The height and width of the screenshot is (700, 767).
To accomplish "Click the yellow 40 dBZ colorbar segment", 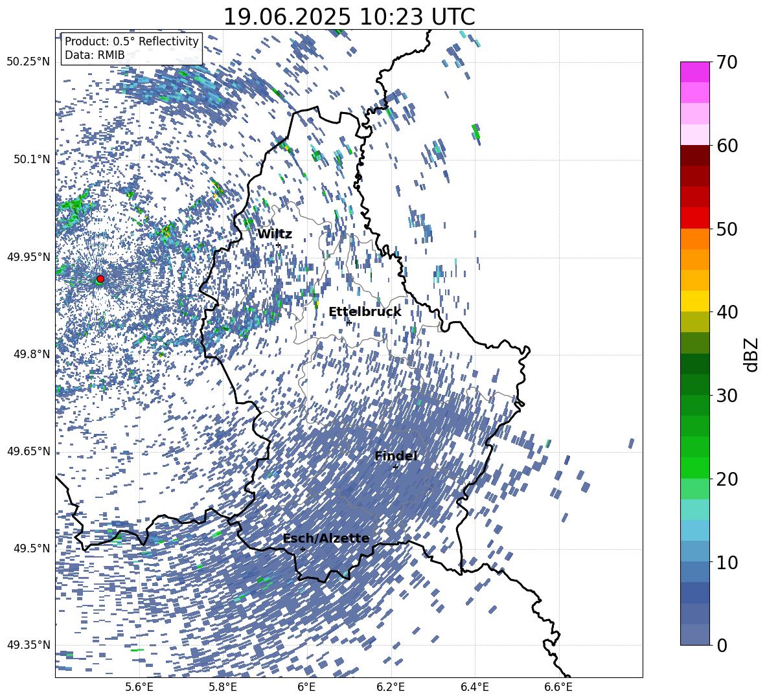I will [x=694, y=301].
